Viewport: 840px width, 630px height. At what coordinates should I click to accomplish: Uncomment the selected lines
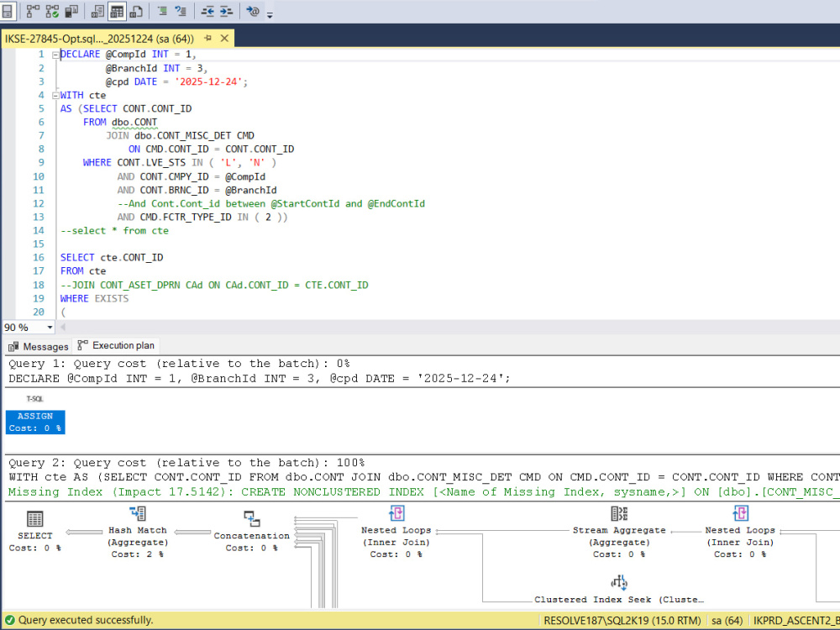pyautogui.click(x=181, y=11)
